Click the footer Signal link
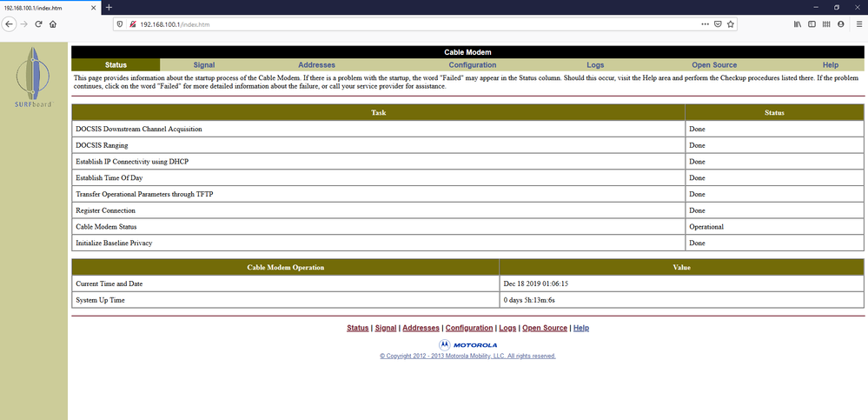 385,328
